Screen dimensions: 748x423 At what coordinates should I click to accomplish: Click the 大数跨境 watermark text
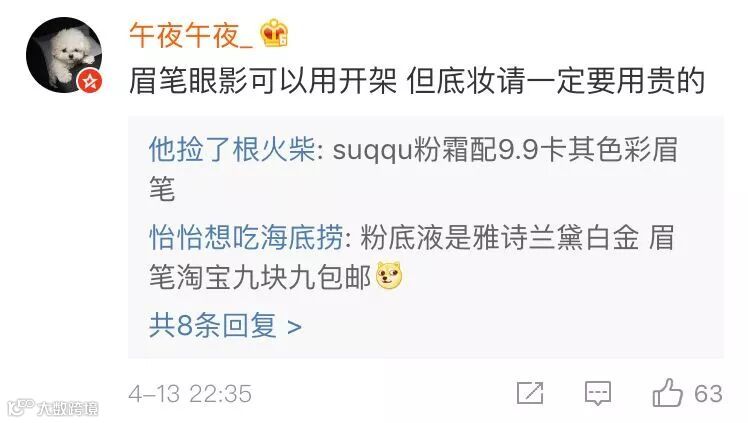(68, 408)
